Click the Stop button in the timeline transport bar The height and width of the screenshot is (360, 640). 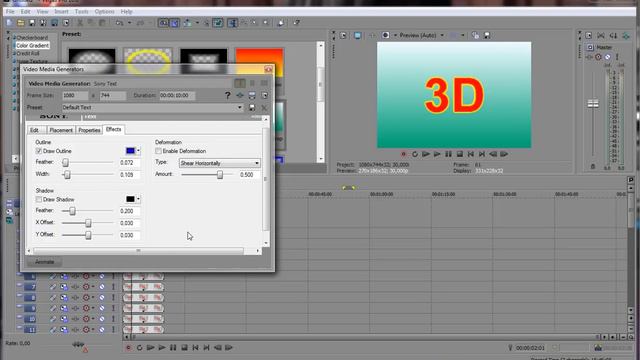click(x=184, y=348)
